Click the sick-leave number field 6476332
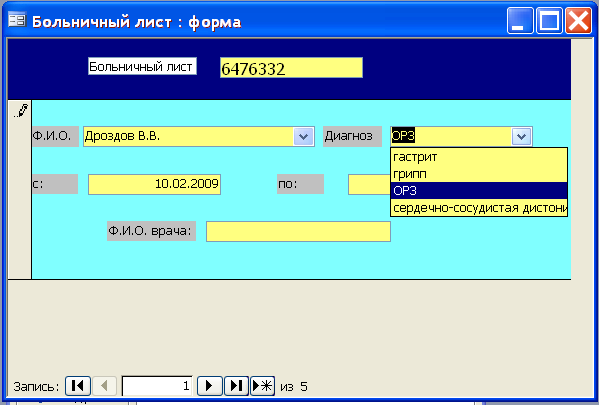The height and width of the screenshot is (405, 599). click(x=291, y=68)
